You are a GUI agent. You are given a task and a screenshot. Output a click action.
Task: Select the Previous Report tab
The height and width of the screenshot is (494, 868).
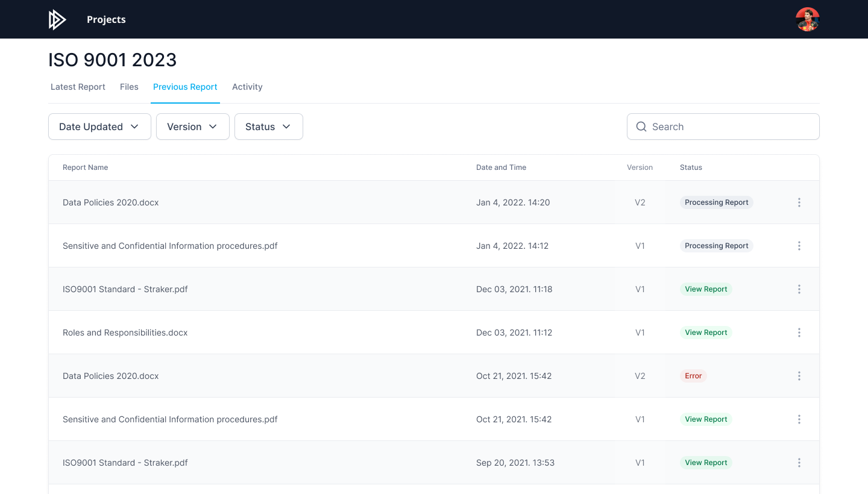[x=185, y=87]
